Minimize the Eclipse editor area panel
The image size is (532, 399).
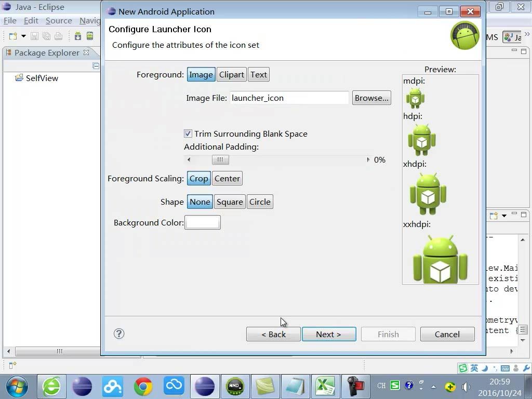514,51
